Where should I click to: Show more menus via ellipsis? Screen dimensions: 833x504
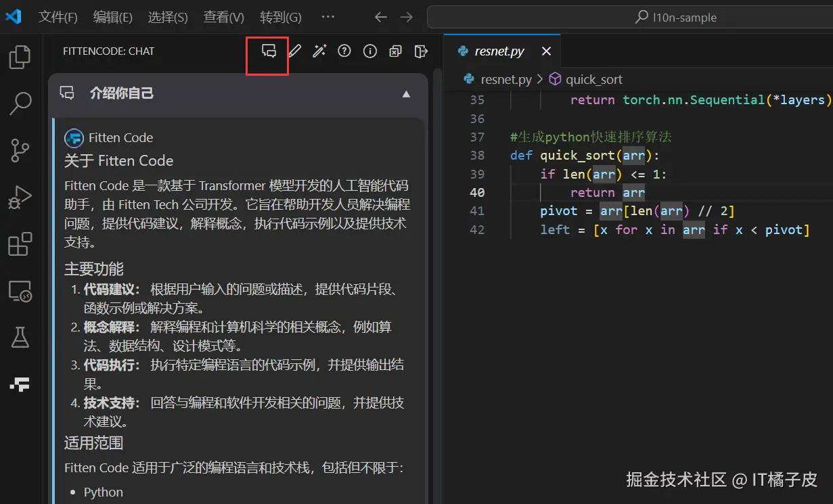pyautogui.click(x=328, y=17)
